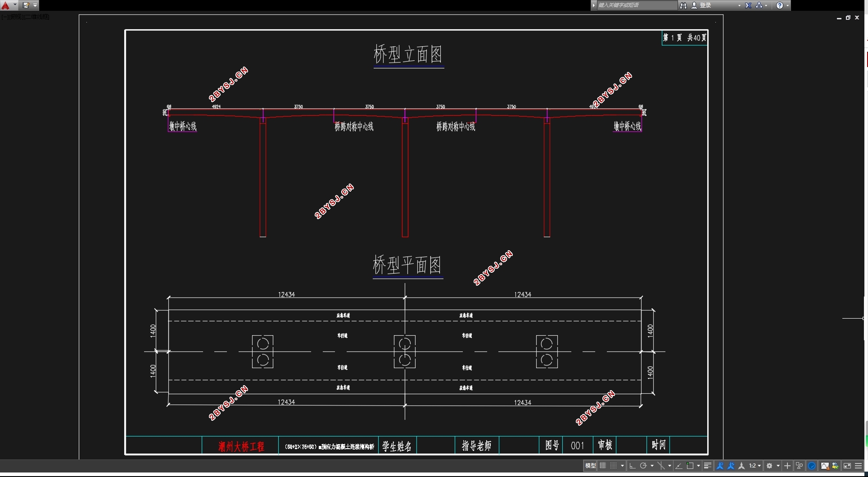Toggle the hardware acceleration blue circle
This screenshot has height=477, width=868.
point(812,466)
